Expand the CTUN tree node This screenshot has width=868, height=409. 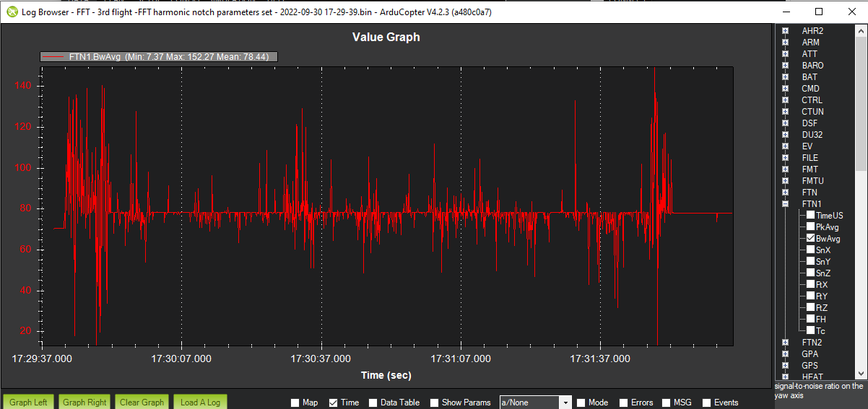[x=785, y=112]
